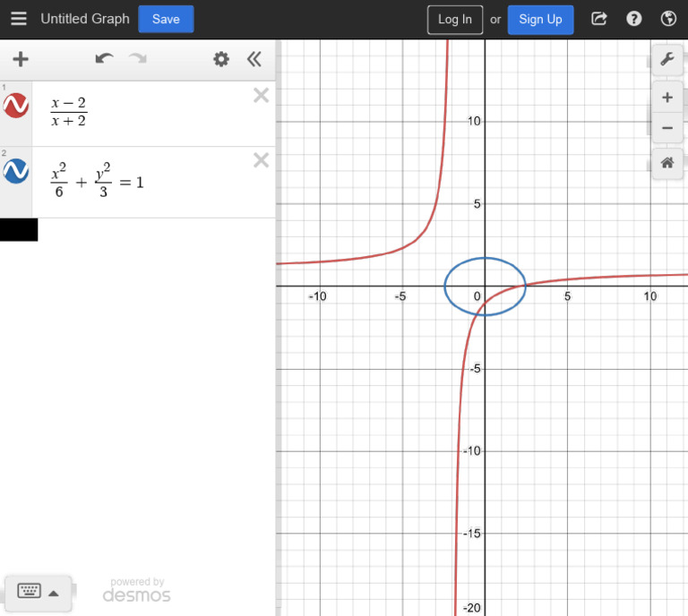Toggle visibility of the blue ellipse
Screen dimensions: 688x616
click(x=16, y=171)
